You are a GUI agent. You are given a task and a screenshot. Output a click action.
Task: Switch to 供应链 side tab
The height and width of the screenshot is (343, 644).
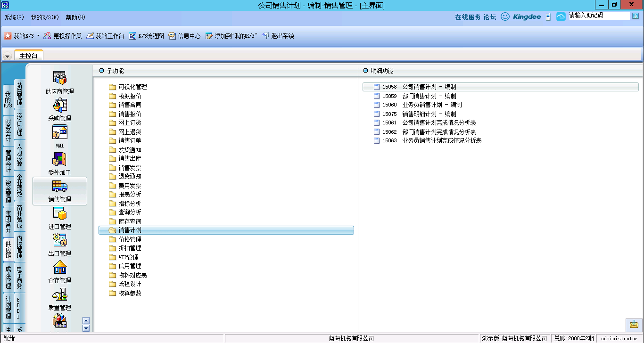8,250
